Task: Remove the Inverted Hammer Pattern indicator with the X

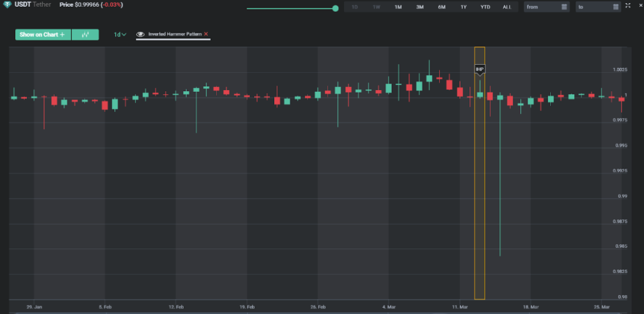Action: [x=206, y=34]
